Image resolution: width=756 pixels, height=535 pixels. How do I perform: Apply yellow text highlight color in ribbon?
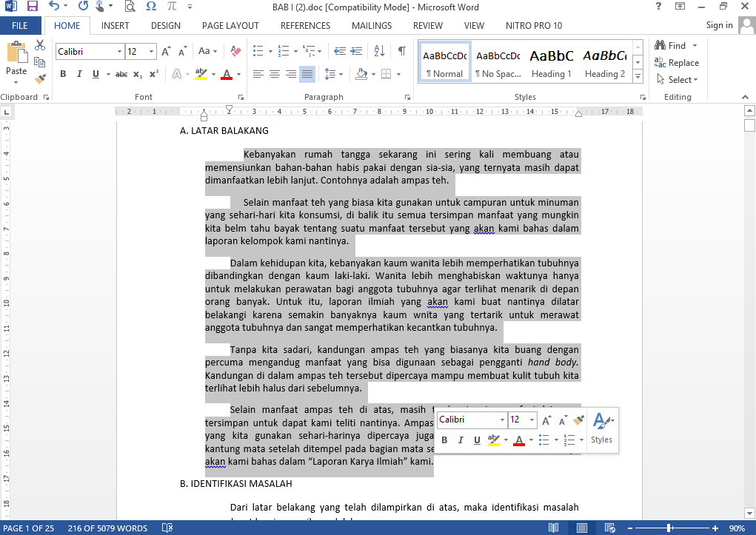[201, 74]
